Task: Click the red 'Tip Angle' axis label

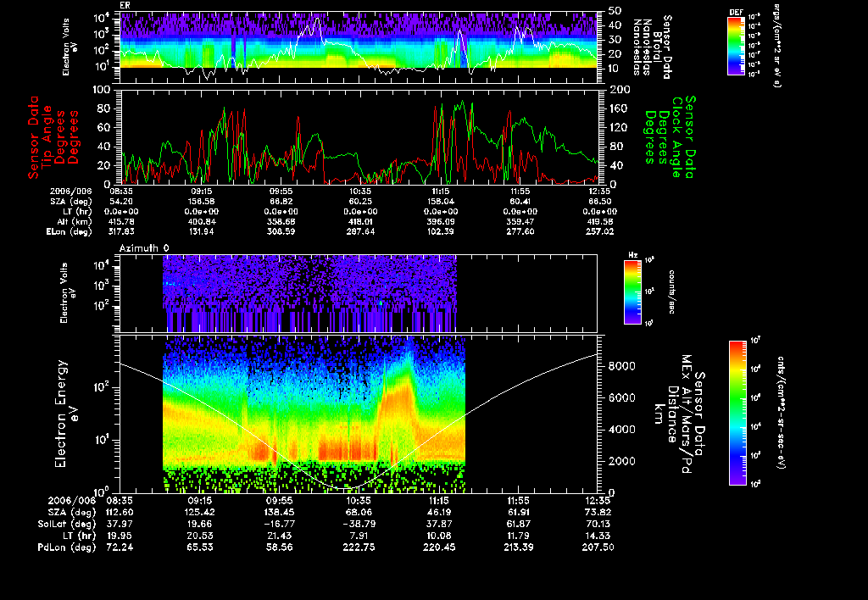Action: click(47, 136)
